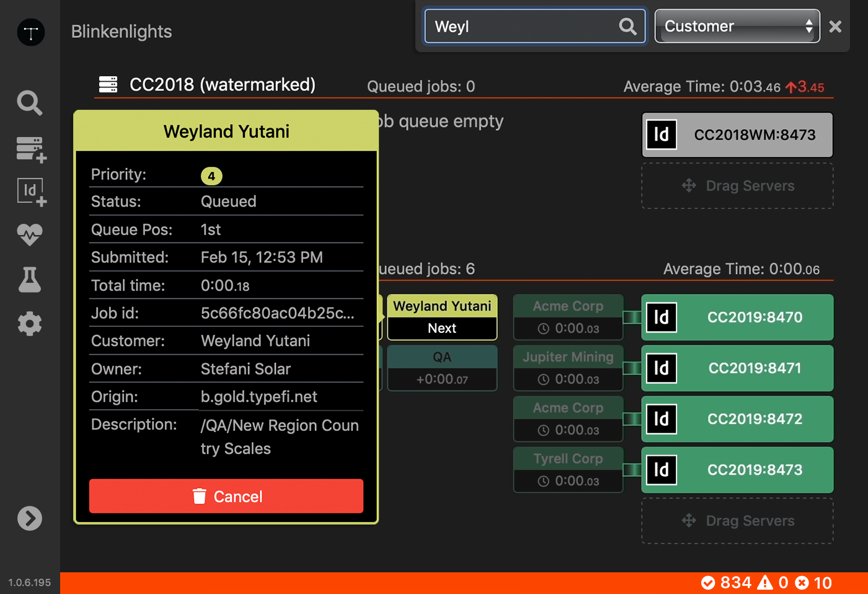Click the version number 1.0.6.195
This screenshot has width=868, height=594.
(30, 583)
